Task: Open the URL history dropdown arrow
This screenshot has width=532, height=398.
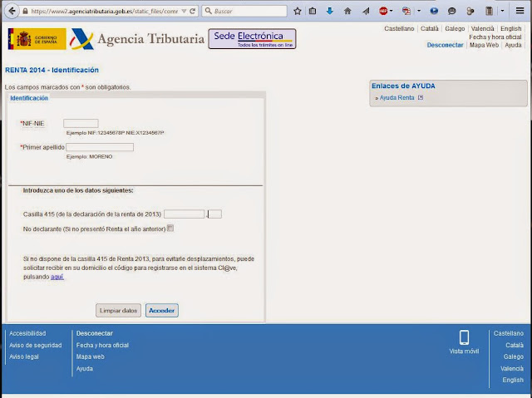Action: (x=184, y=11)
